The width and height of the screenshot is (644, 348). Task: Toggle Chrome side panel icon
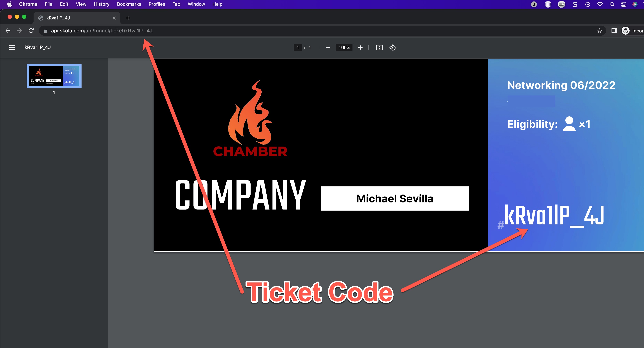coord(614,30)
